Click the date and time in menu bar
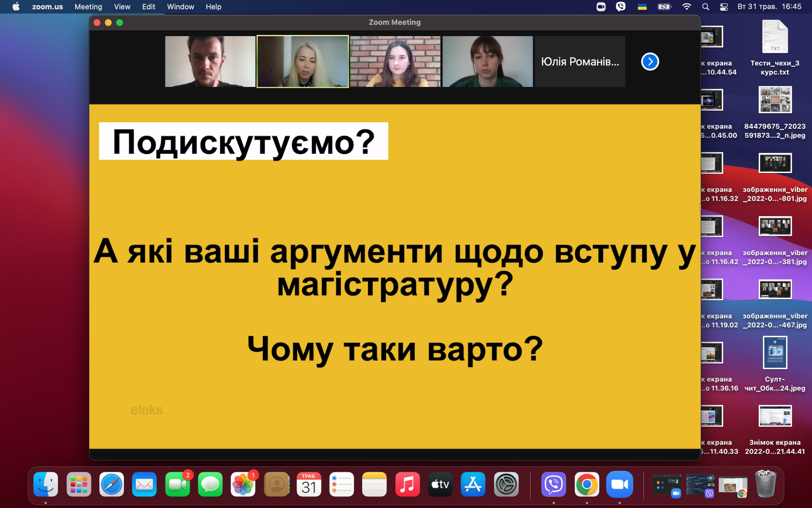 [769, 7]
